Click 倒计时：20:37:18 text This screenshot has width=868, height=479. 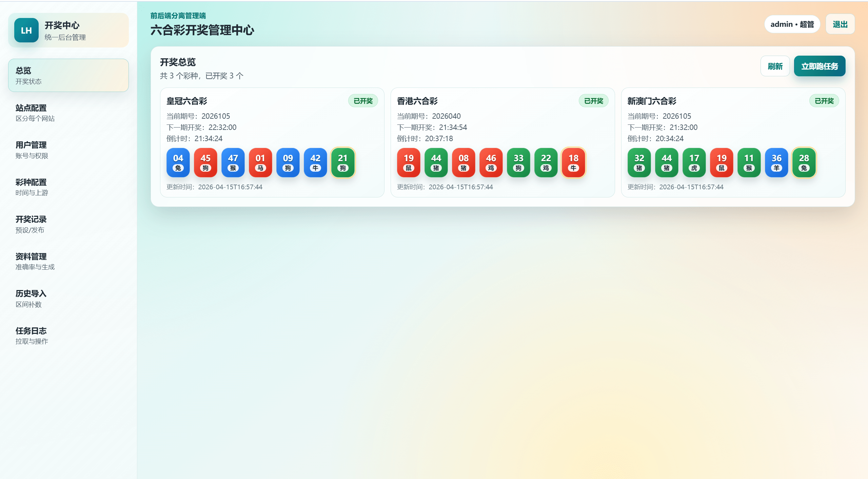425,138
